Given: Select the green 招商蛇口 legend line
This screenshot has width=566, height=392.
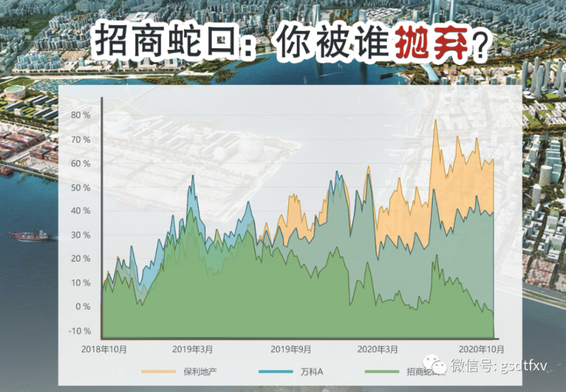Looking at the screenshot, I should (382, 372).
